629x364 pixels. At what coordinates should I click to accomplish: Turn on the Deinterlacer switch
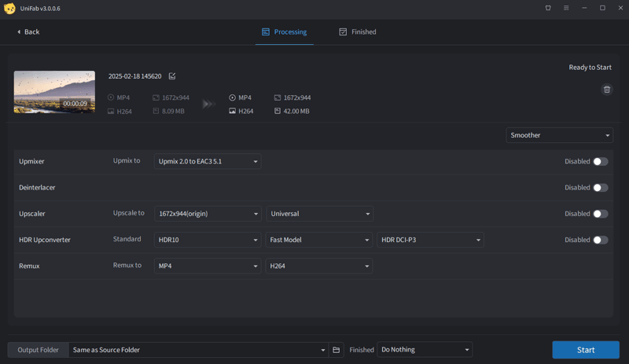pos(600,188)
